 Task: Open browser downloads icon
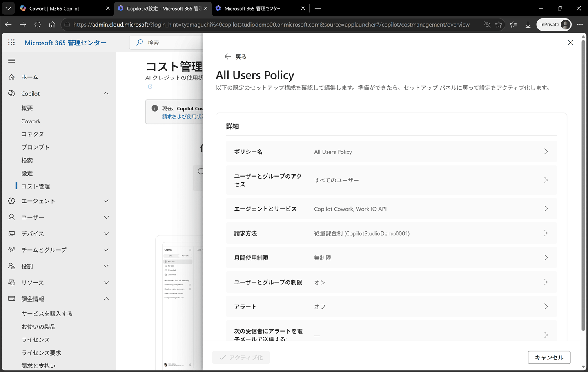click(528, 25)
